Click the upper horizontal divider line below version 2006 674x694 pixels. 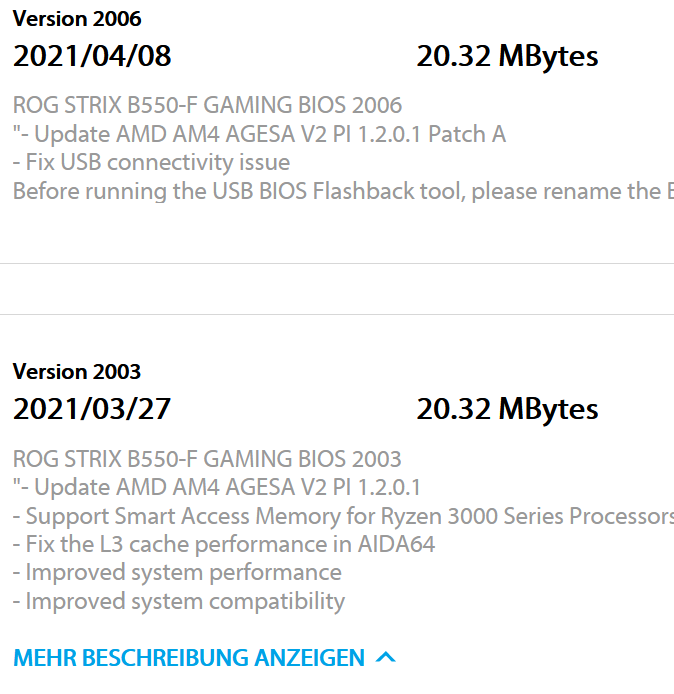(337, 263)
